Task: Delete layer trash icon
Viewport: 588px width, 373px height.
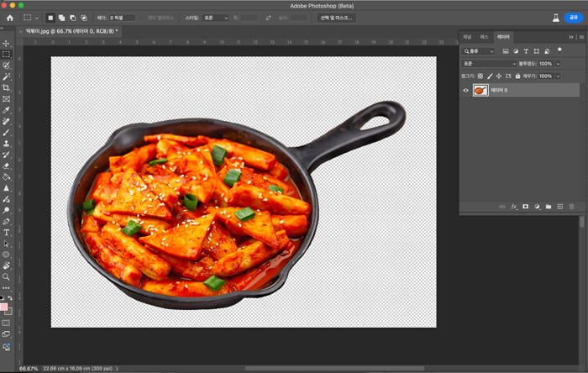Action: point(571,207)
